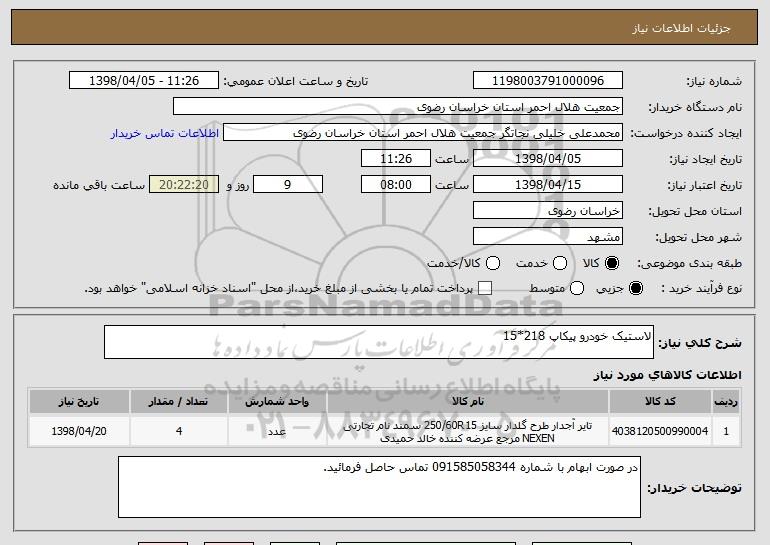This screenshot has width=770, height=545.
Task: Click the جزئیات اطلاعات نیاز page title
Action: tap(681, 28)
